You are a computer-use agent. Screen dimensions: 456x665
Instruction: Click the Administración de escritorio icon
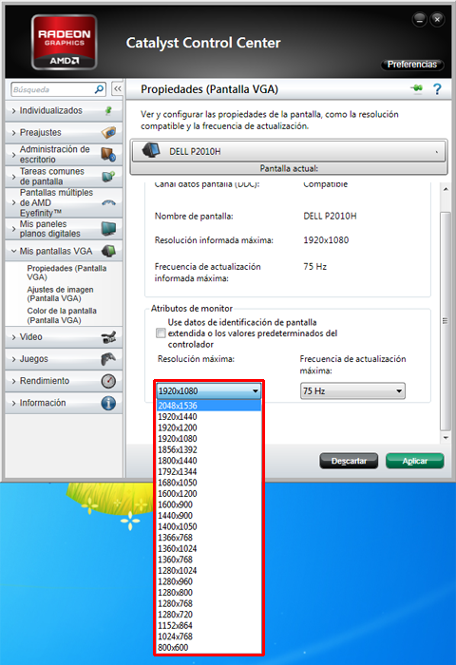click(x=109, y=154)
